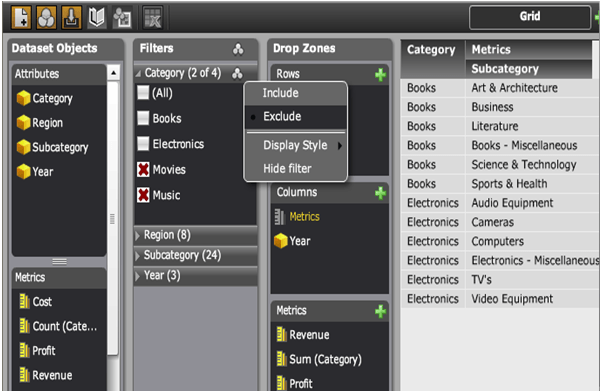Add metric with Metrics drop zone plus
602x391 pixels.
pos(380,311)
